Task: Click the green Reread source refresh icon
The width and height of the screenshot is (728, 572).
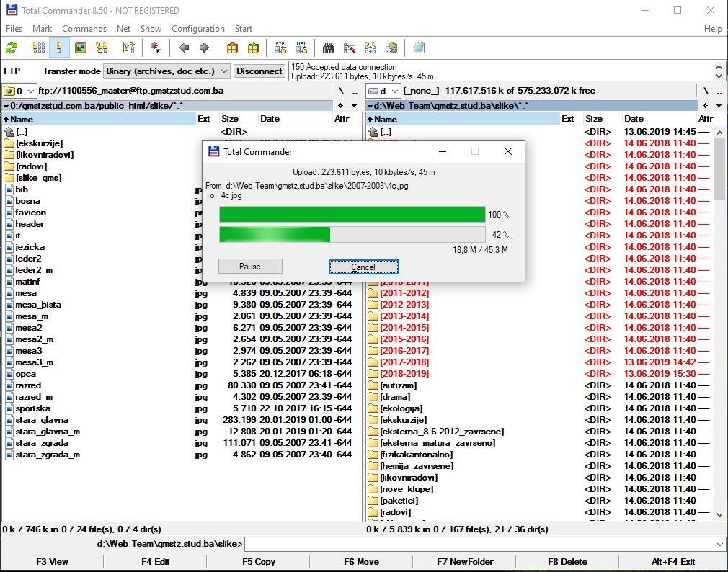Action: [11, 48]
